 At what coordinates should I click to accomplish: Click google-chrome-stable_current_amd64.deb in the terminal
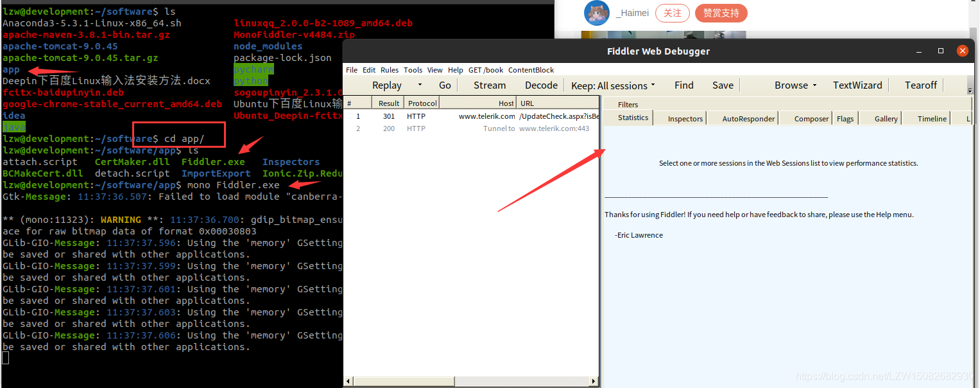point(112,104)
